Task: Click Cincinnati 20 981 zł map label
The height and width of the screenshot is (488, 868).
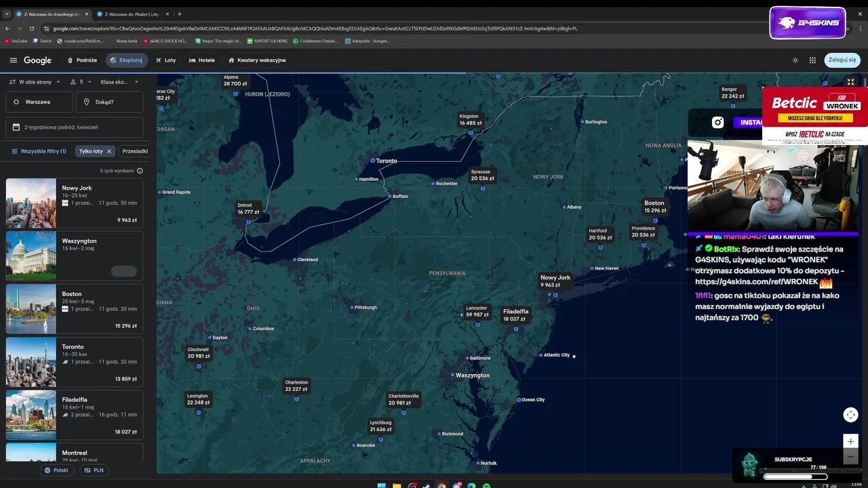Action: click(x=198, y=352)
